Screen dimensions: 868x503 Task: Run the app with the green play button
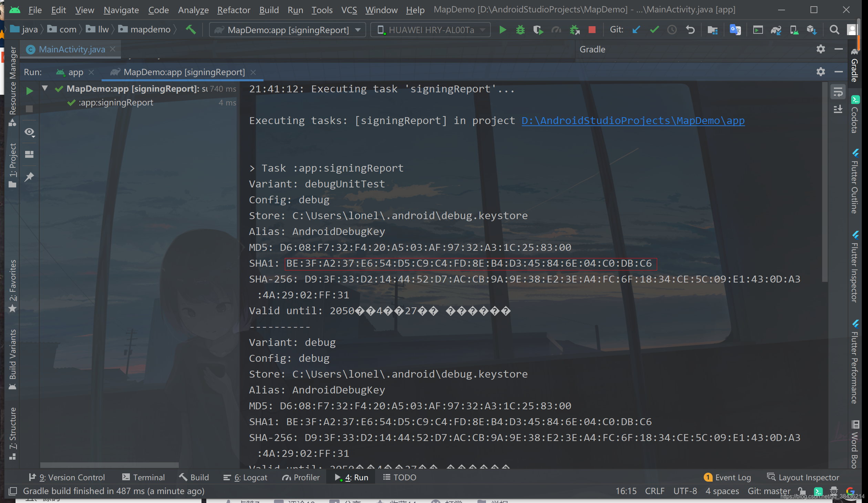[x=503, y=30]
